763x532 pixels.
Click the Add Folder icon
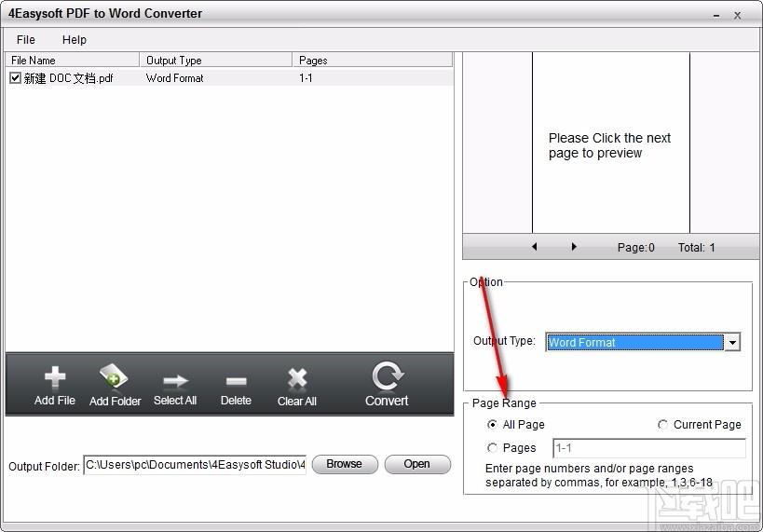[x=115, y=378]
